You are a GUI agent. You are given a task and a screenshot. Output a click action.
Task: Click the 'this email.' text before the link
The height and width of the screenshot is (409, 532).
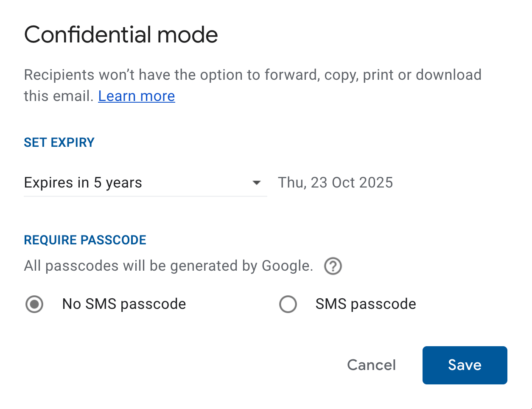pyautogui.click(x=58, y=96)
